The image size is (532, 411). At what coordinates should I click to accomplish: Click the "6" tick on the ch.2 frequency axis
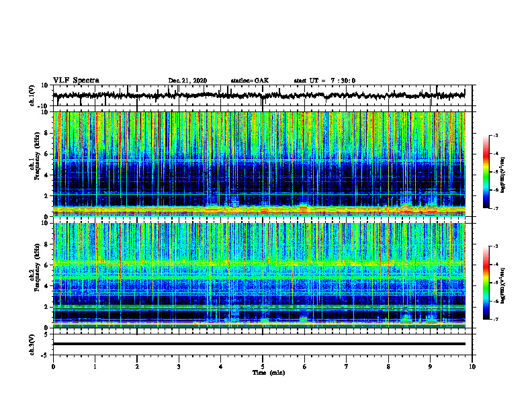[46, 265]
